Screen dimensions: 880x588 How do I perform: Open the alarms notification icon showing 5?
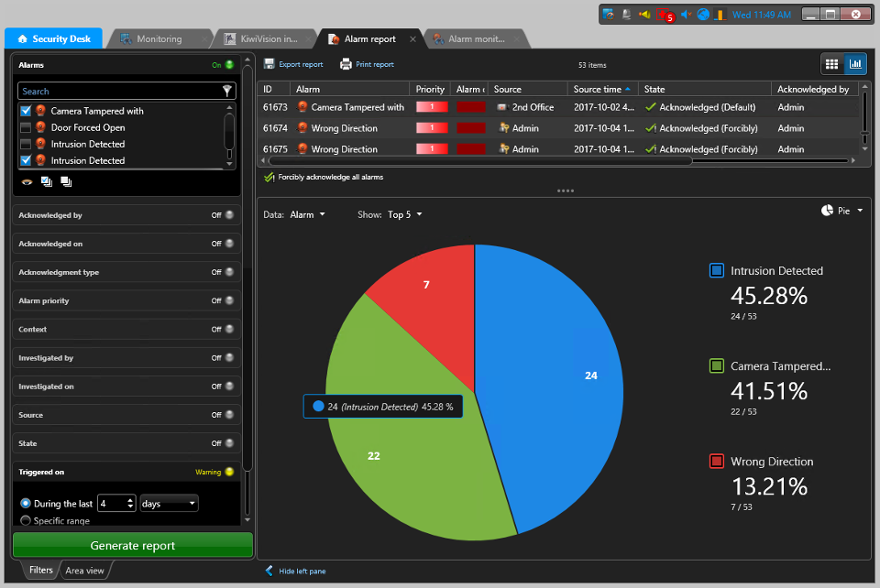(x=662, y=14)
